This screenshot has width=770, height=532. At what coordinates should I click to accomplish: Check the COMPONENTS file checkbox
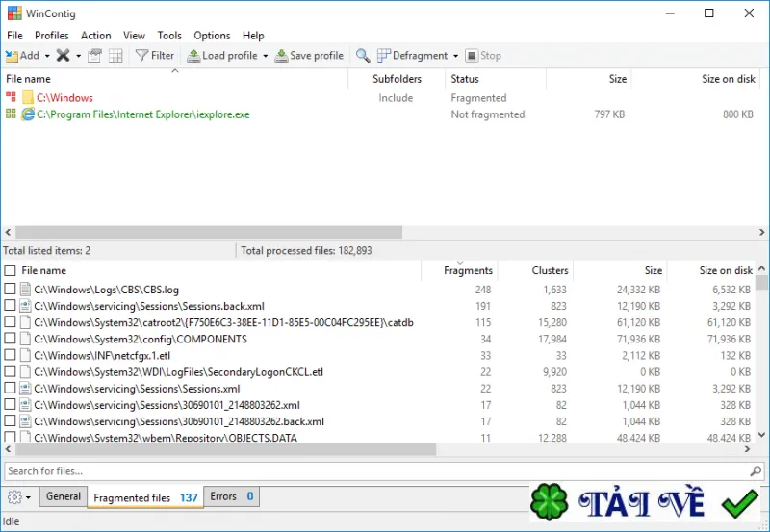point(10,339)
